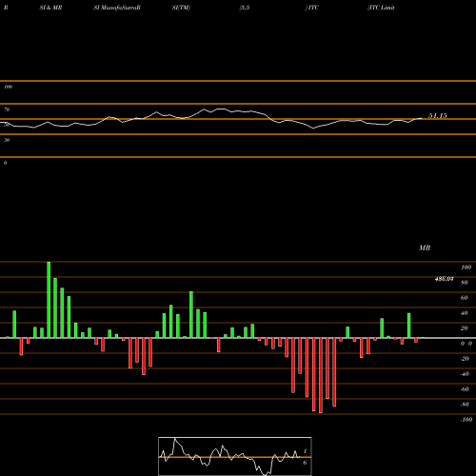Image resolution: width=476 pixels, height=476 pixels.
Task: Click the -80 label on MR axis
Action: (465, 405)
